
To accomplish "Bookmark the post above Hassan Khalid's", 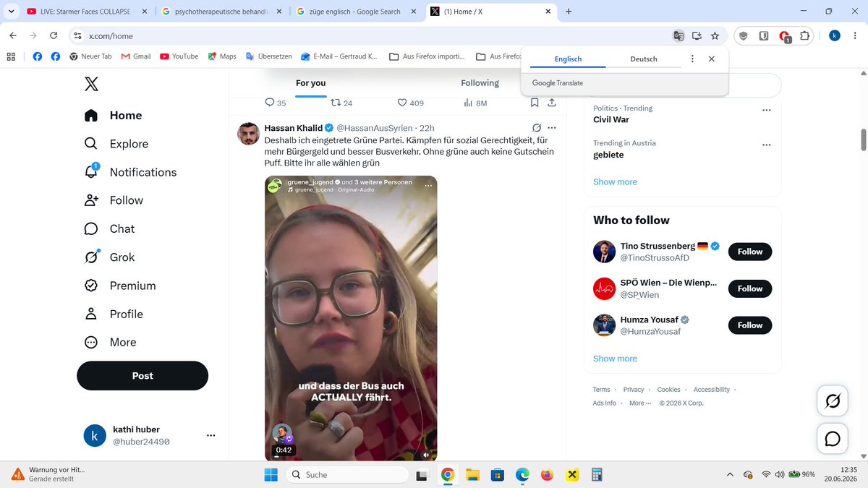I will pyautogui.click(x=534, y=103).
